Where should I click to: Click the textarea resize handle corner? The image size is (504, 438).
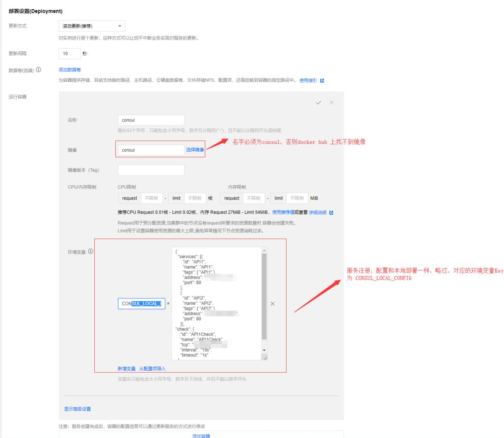265,357
